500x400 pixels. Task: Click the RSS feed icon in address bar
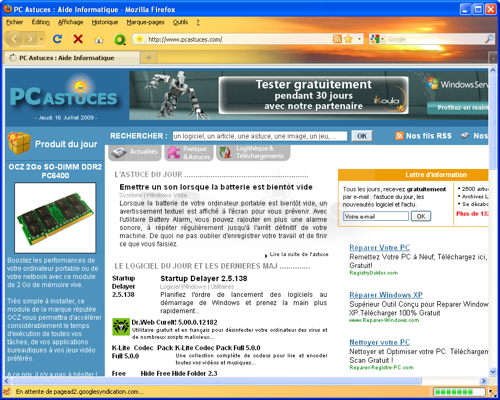(337, 39)
